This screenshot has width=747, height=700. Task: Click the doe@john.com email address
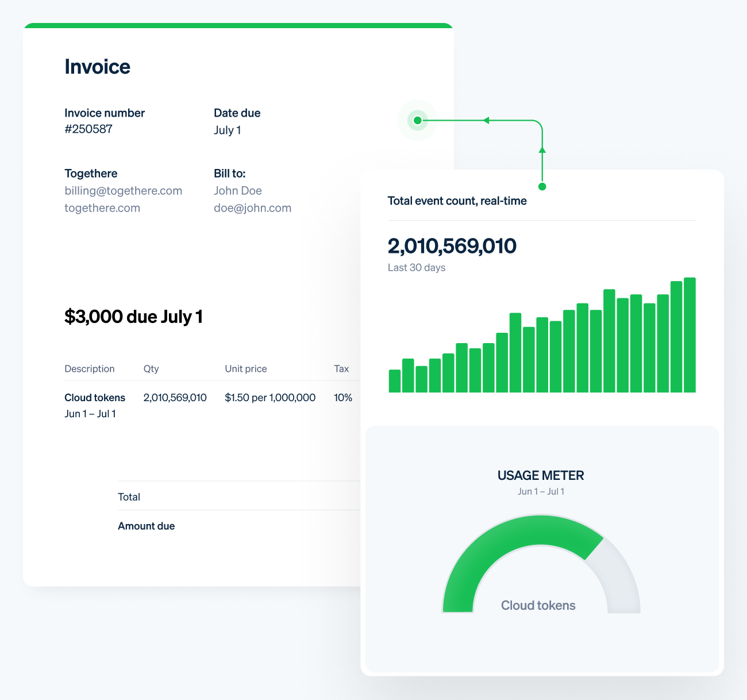click(x=253, y=207)
